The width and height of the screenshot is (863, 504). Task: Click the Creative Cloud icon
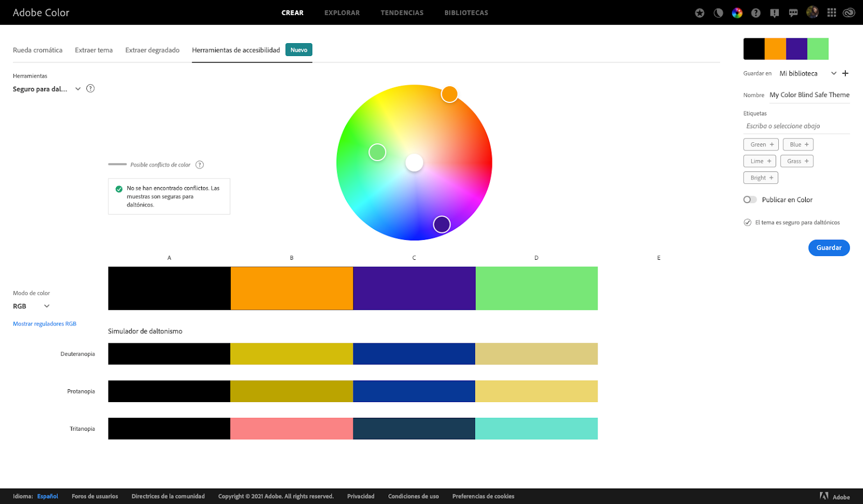pyautogui.click(x=848, y=12)
